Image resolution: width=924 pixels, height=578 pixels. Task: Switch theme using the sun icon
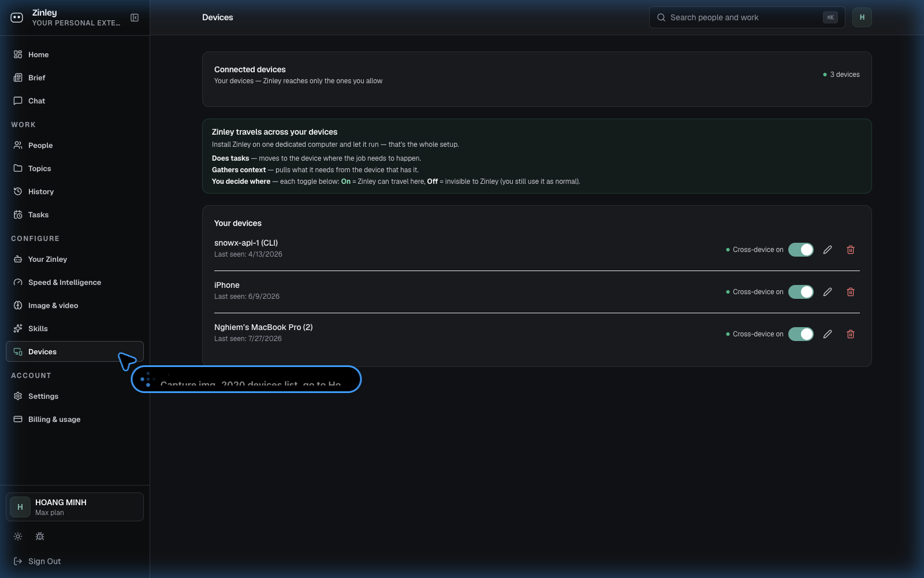click(x=18, y=536)
